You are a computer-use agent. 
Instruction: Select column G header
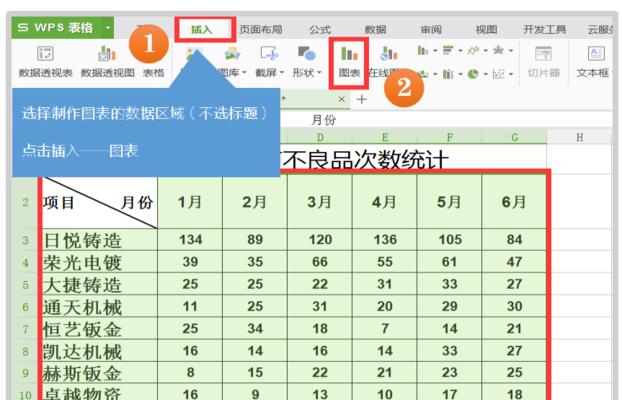514,137
